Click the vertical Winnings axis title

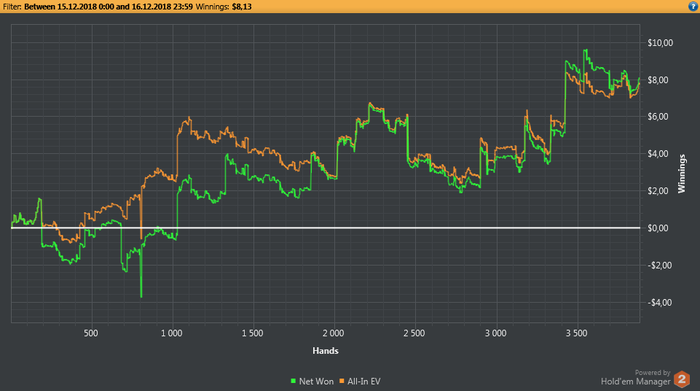[x=682, y=174]
